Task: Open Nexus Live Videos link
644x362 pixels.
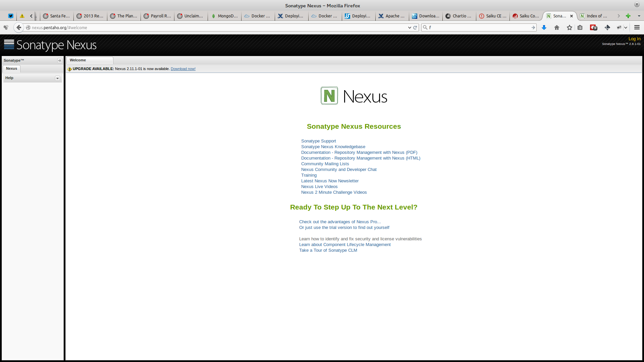Action: [x=319, y=187]
